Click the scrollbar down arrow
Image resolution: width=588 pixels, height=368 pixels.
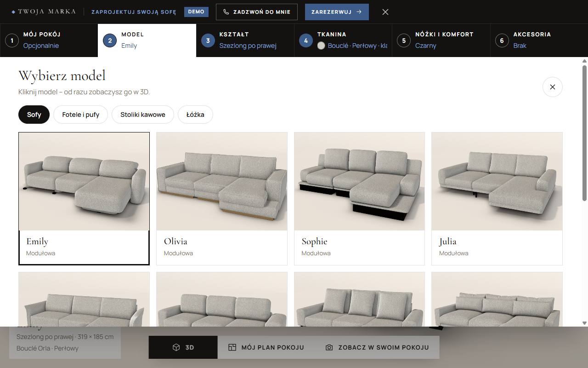585,323
